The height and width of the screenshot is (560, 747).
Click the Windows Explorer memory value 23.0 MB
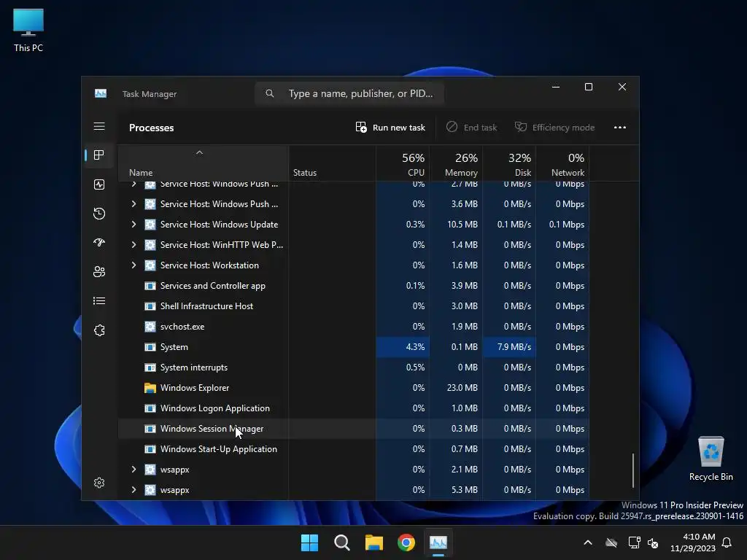point(462,388)
